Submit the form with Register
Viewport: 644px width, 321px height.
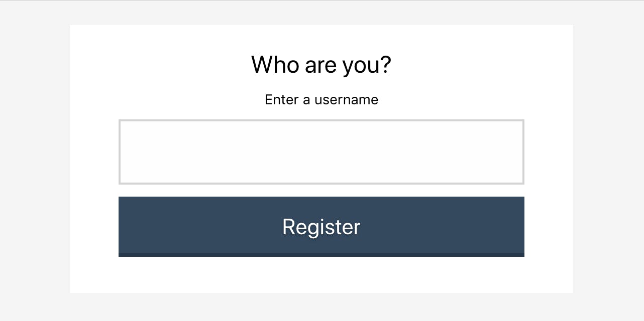click(321, 226)
